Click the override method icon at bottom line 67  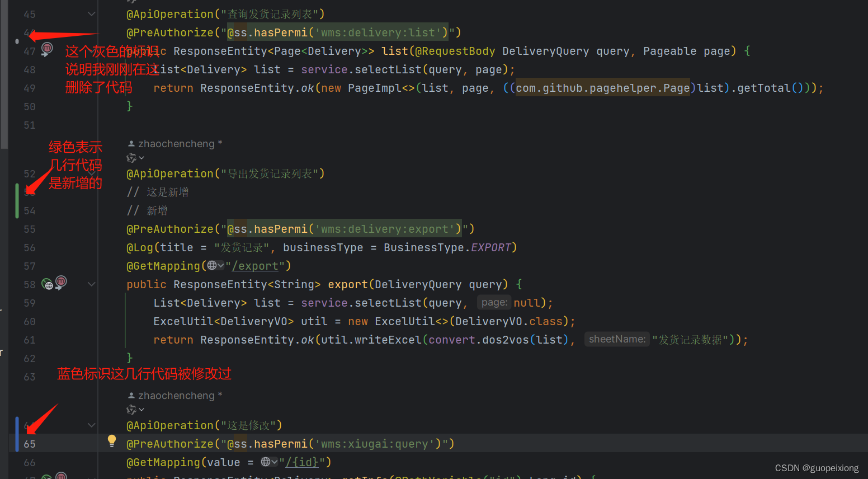(x=61, y=476)
